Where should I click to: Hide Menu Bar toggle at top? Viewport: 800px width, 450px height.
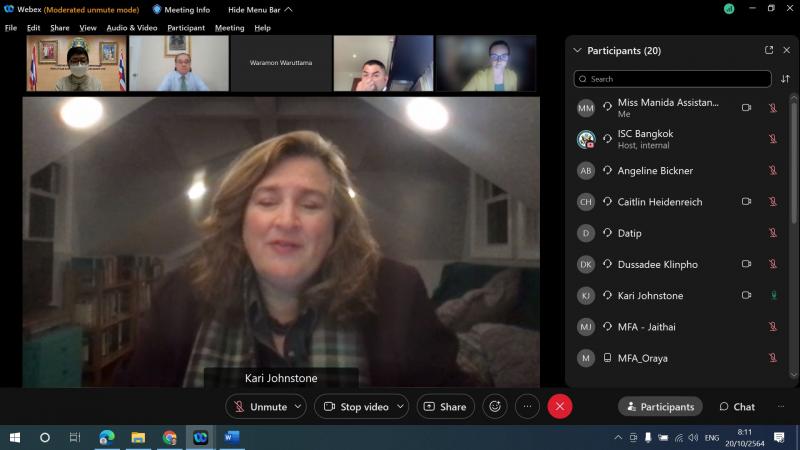coord(260,10)
